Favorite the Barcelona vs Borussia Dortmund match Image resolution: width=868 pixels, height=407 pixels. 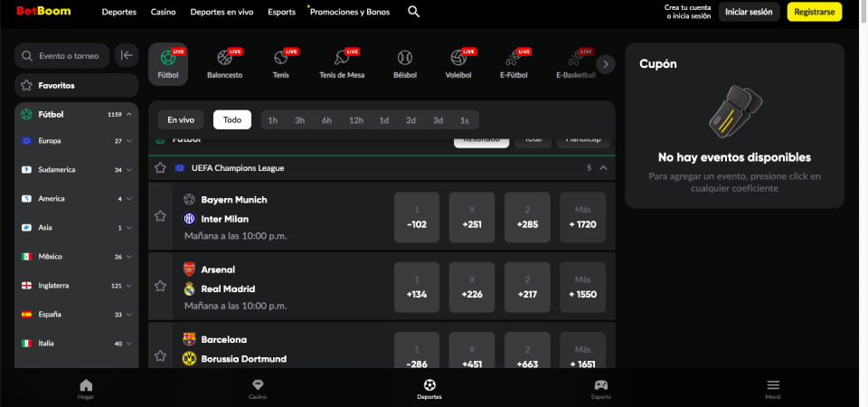pyautogui.click(x=161, y=355)
